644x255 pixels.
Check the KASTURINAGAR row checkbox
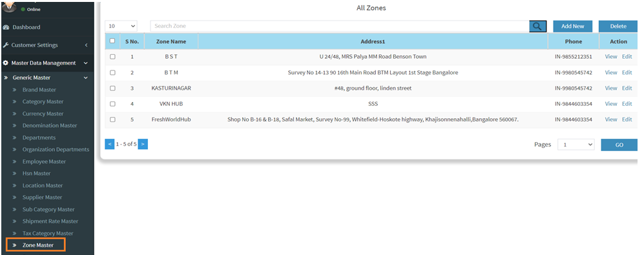click(x=112, y=88)
